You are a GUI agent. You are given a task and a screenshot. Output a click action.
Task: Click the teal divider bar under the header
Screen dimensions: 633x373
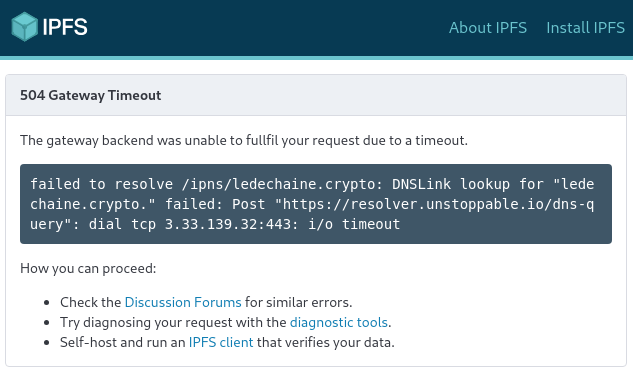pyautogui.click(x=316, y=58)
